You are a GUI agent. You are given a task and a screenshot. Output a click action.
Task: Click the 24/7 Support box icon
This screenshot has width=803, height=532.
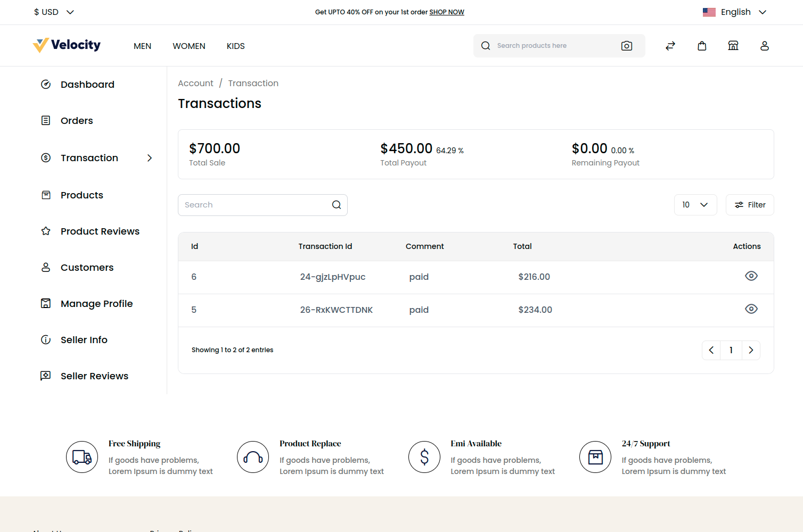click(x=595, y=457)
